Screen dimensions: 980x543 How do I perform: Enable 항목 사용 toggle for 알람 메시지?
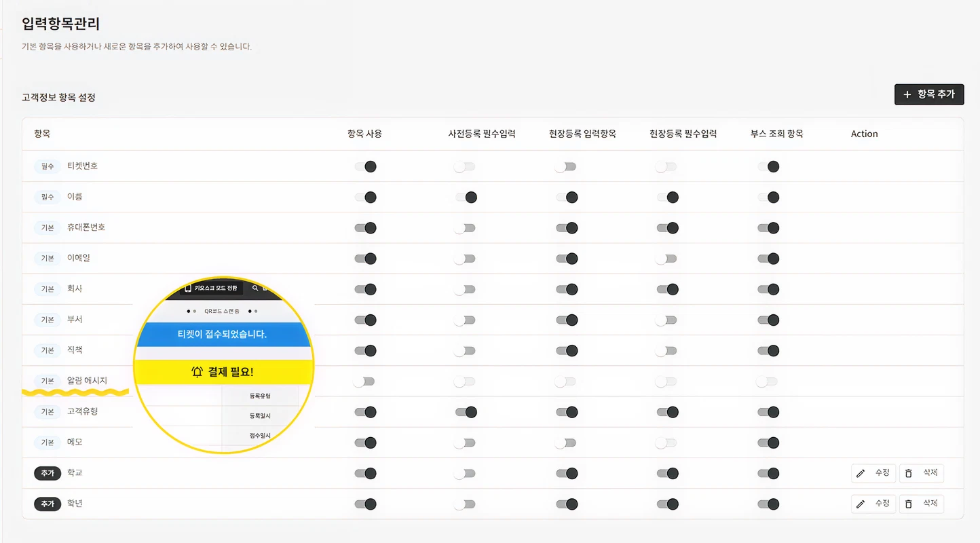(364, 381)
